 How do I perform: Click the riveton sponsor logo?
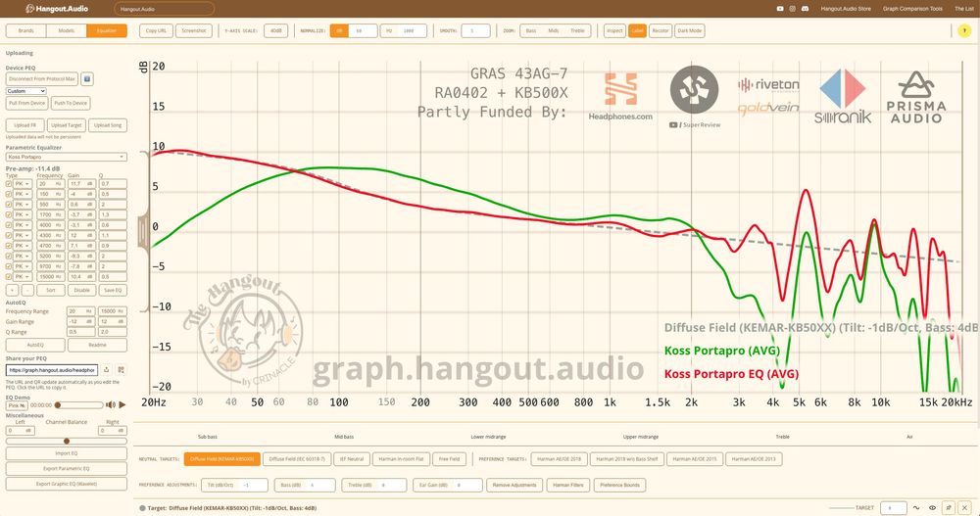click(x=768, y=84)
